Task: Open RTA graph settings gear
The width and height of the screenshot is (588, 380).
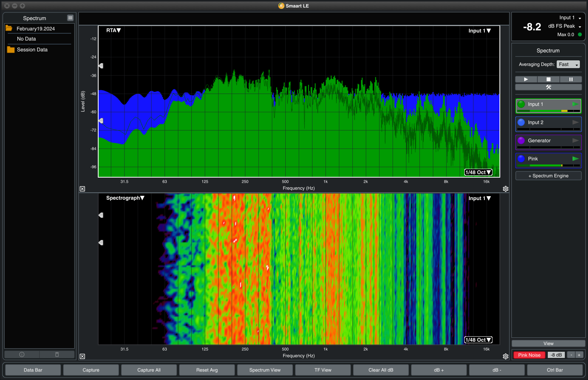Action: click(506, 189)
